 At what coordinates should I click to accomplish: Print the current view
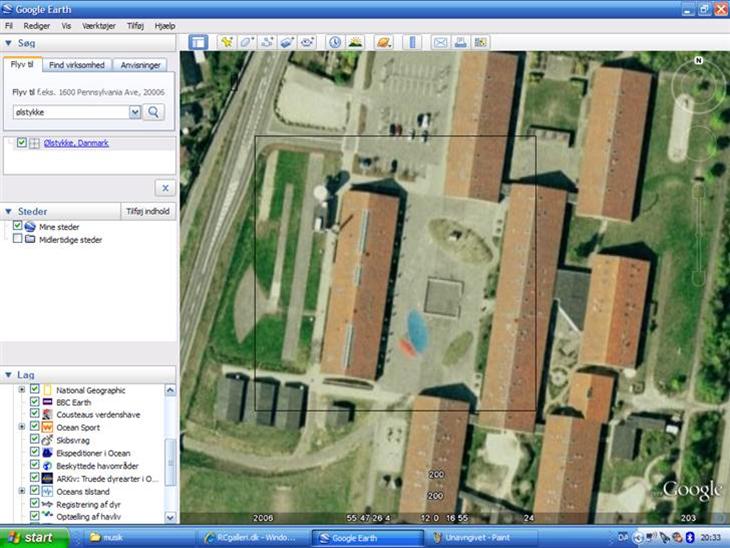coord(460,42)
